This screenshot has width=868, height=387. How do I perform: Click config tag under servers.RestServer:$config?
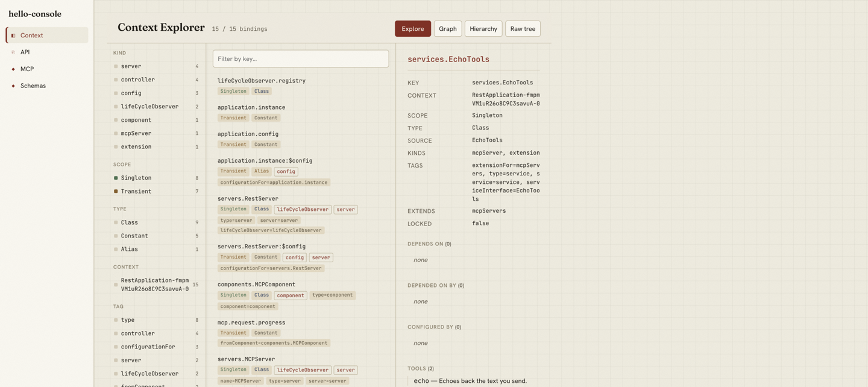[x=295, y=257]
